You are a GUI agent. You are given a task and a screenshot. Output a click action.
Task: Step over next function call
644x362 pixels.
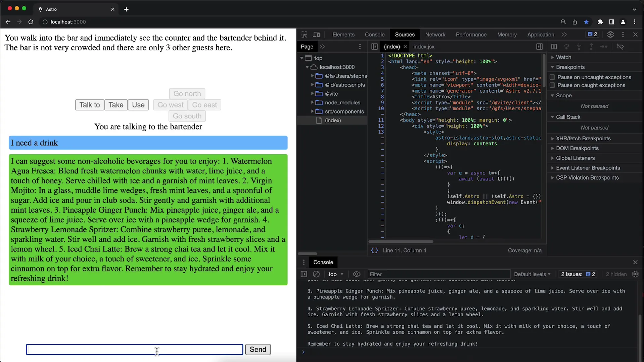tap(566, 47)
